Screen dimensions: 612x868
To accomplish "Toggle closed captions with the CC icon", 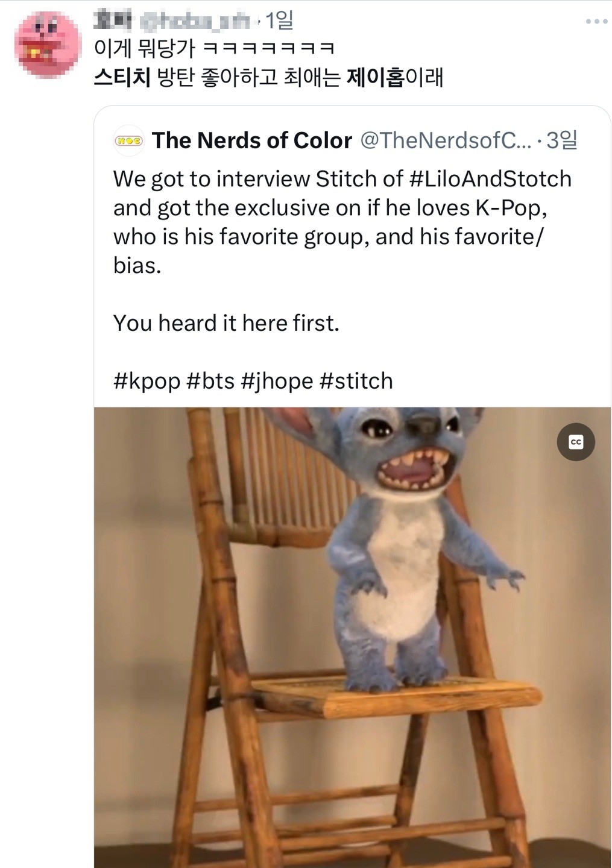I will [575, 442].
